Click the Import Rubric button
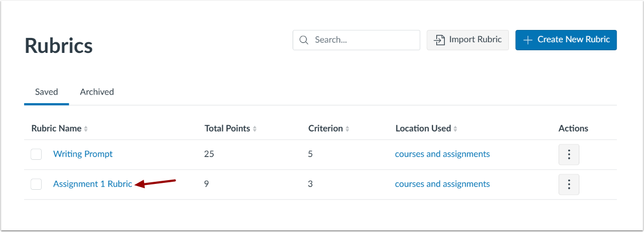 point(468,40)
